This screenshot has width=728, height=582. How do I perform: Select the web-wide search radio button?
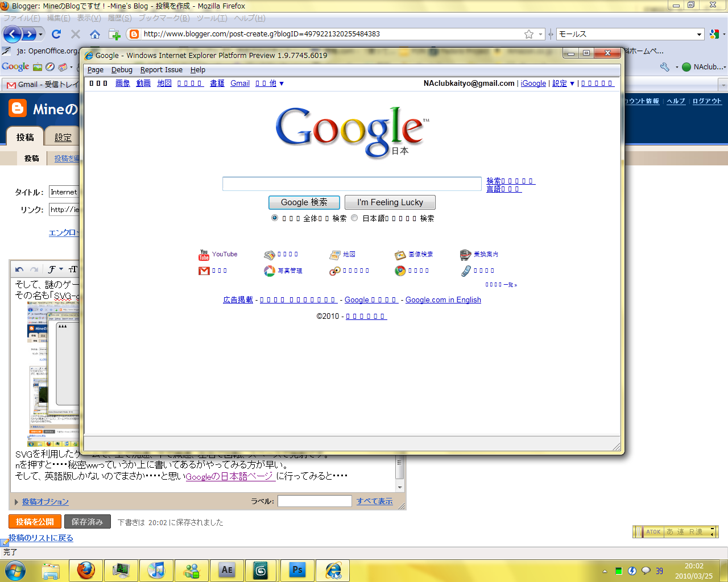point(275,218)
